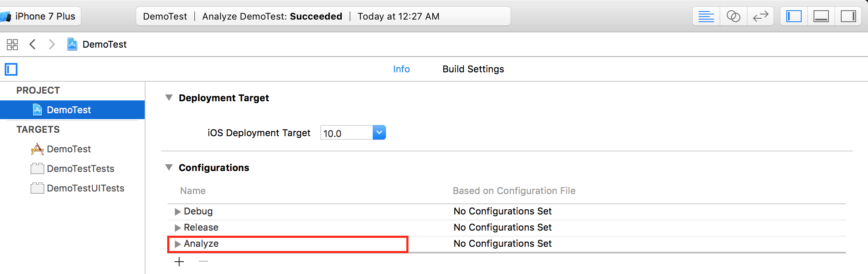
Task: Go back in editor history
Action: coord(32,44)
